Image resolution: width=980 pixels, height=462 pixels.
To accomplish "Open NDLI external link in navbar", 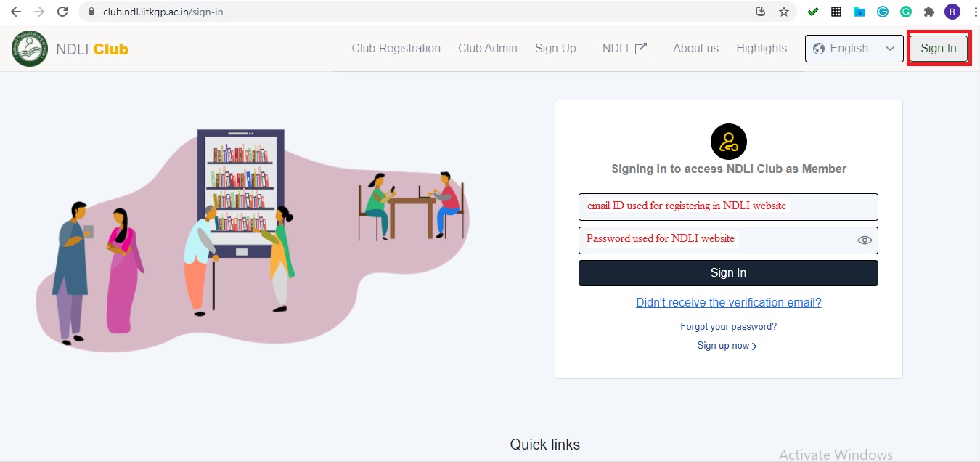I will click(624, 49).
